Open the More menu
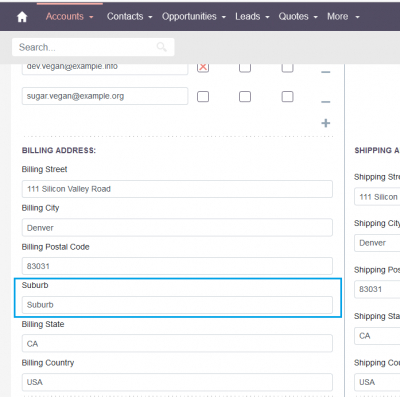 [x=338, y=16]
